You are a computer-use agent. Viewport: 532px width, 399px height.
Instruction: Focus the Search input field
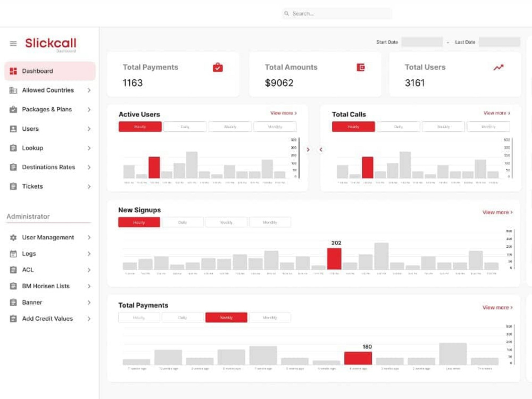[x=337, y=14]
